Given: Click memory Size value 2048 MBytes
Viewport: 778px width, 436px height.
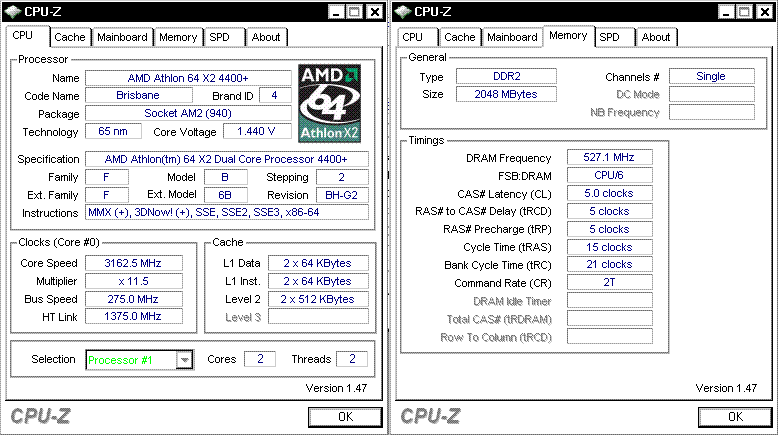Looking at the screenshot, I should point(506,94).
